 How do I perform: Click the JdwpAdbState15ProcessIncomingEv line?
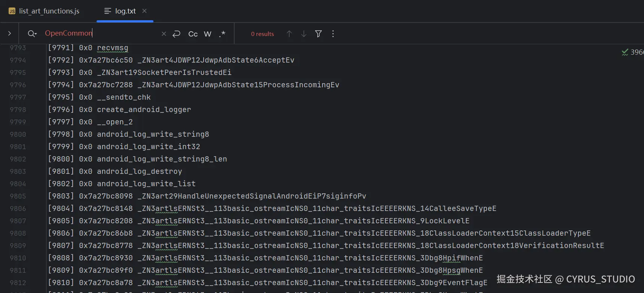pyautogui.click(x=193, y=85)
